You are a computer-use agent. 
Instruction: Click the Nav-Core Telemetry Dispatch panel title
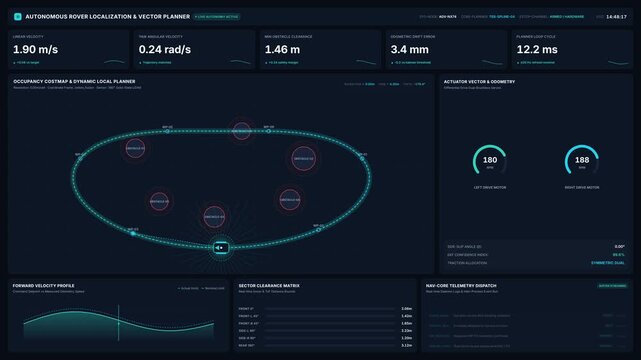461,286
